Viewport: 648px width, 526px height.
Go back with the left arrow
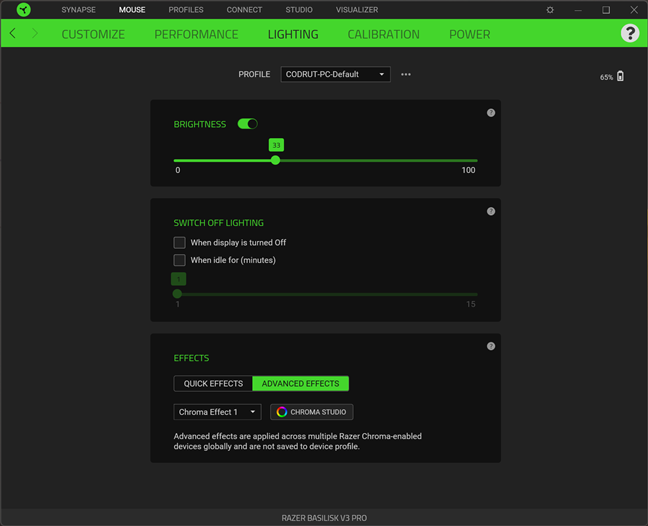pos(12,33)
